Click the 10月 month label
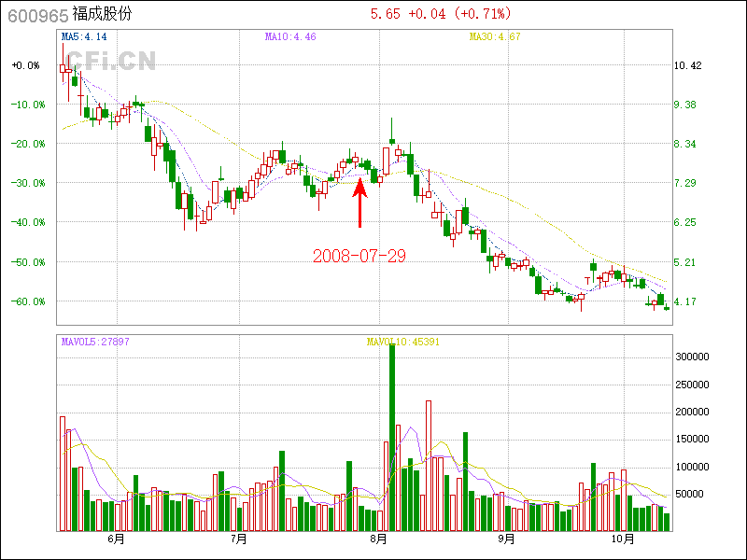The width and height of the screenshot is (747, 560). click(x=623, y=539)
